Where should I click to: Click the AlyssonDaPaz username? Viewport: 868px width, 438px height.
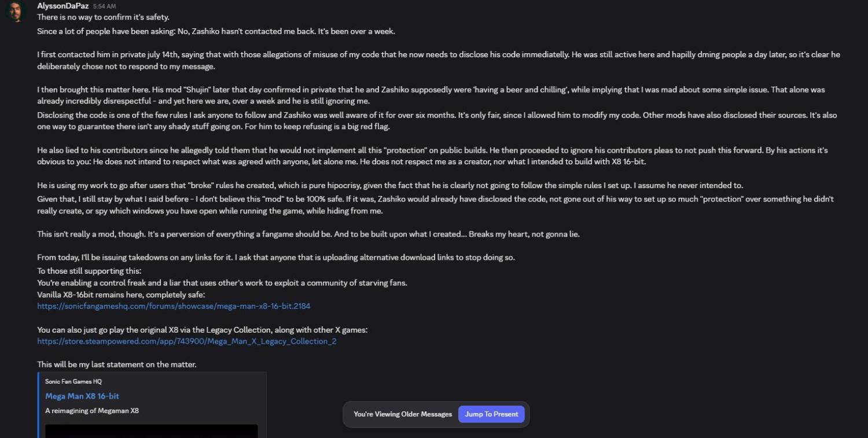coord(62,6)
